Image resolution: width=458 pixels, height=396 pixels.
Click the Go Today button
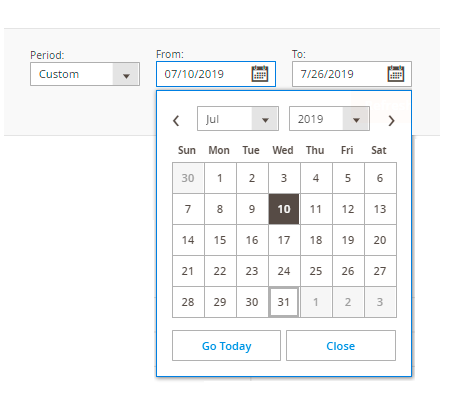[x=226, y=346]
